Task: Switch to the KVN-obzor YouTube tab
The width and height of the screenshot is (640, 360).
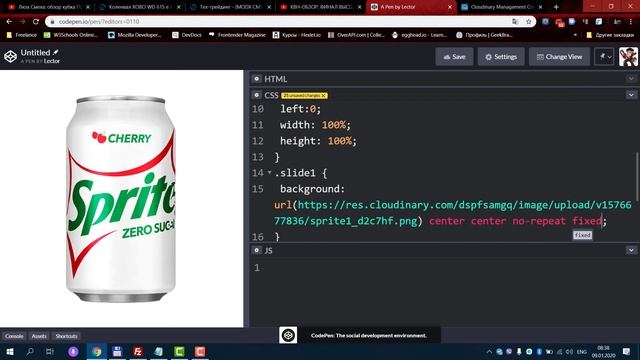Action: pyautogui.click(x=321, y=7)
